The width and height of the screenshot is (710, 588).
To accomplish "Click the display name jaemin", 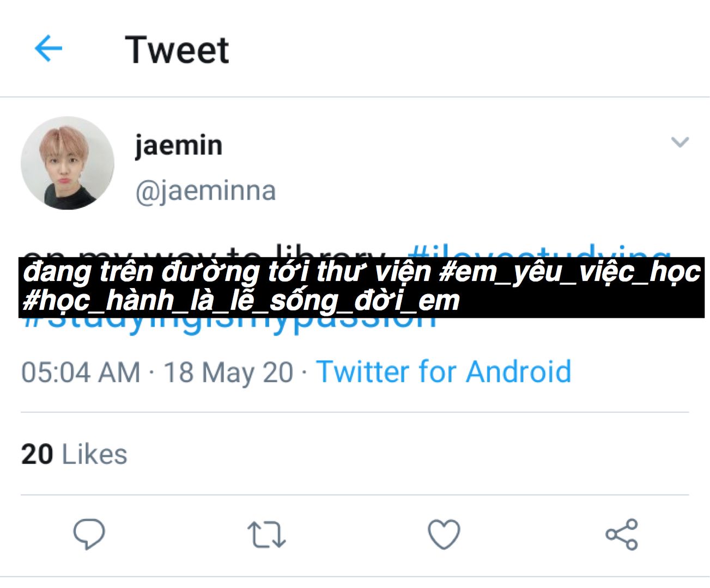I will 179,145.
